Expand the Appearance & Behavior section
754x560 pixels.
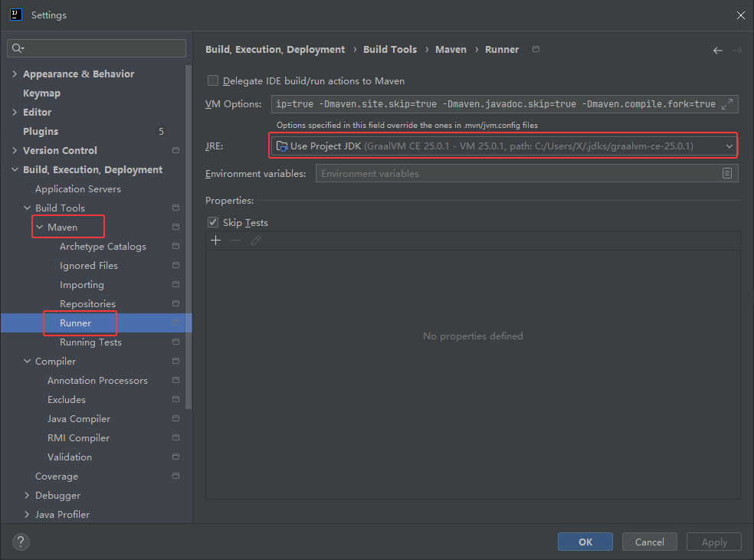pyautogui.click(x=13, y=74)
